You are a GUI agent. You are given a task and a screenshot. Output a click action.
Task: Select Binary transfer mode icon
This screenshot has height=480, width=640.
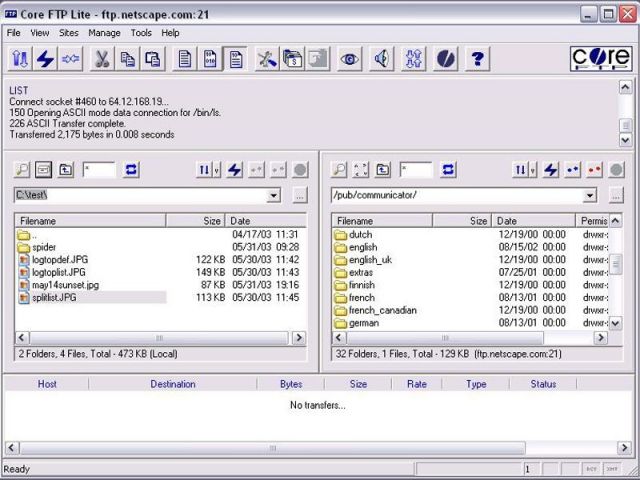click(210, 59)
